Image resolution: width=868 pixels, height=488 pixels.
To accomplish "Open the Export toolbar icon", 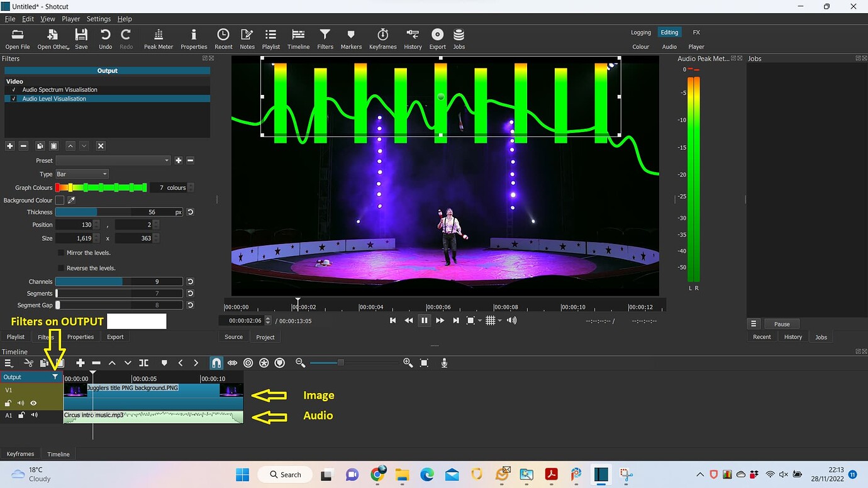I will (437, 38).
